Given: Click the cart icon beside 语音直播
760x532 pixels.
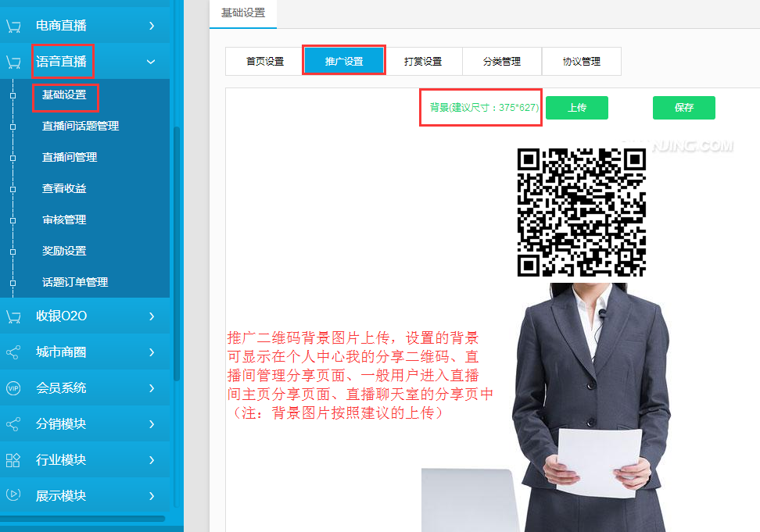Looking at the screenshot, I should tap(13, 62).
